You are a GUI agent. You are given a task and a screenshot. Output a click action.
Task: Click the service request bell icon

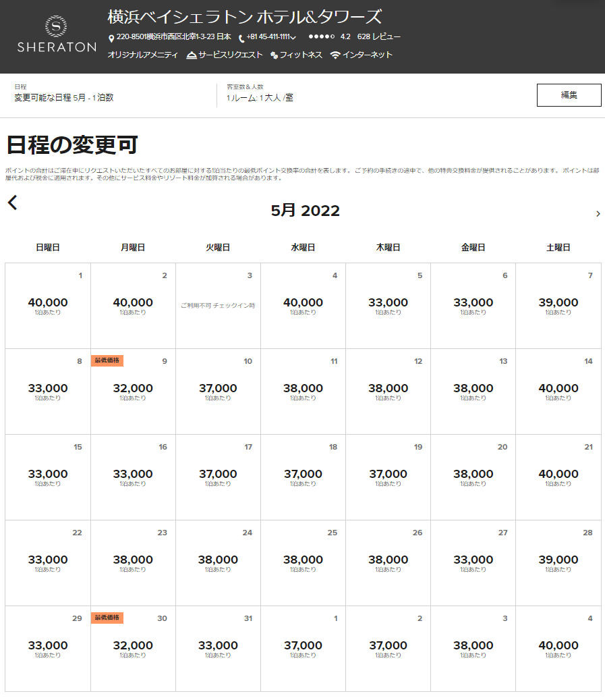(192, 55)
